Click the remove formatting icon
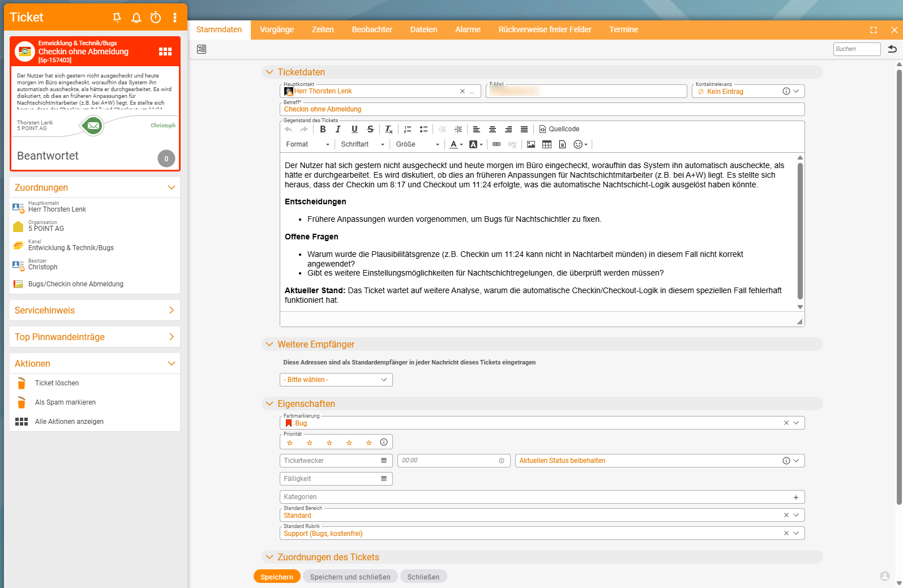 [x=389, y=129]
